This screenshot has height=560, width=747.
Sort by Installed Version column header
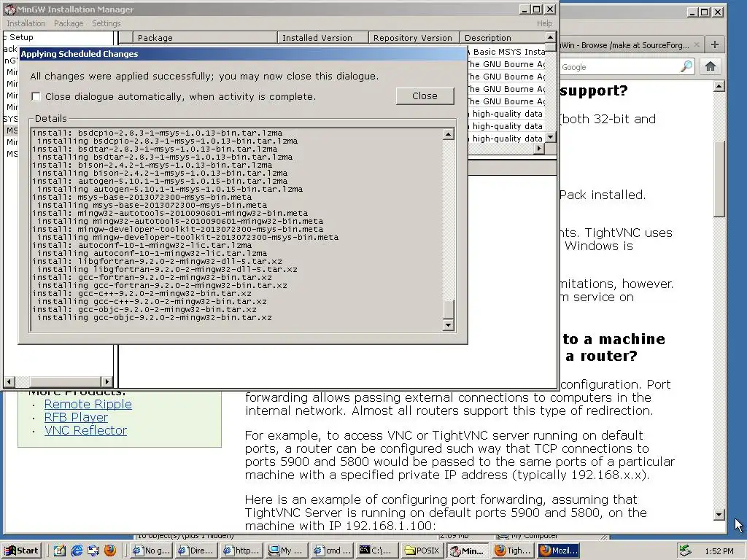[x=323, y=38]
